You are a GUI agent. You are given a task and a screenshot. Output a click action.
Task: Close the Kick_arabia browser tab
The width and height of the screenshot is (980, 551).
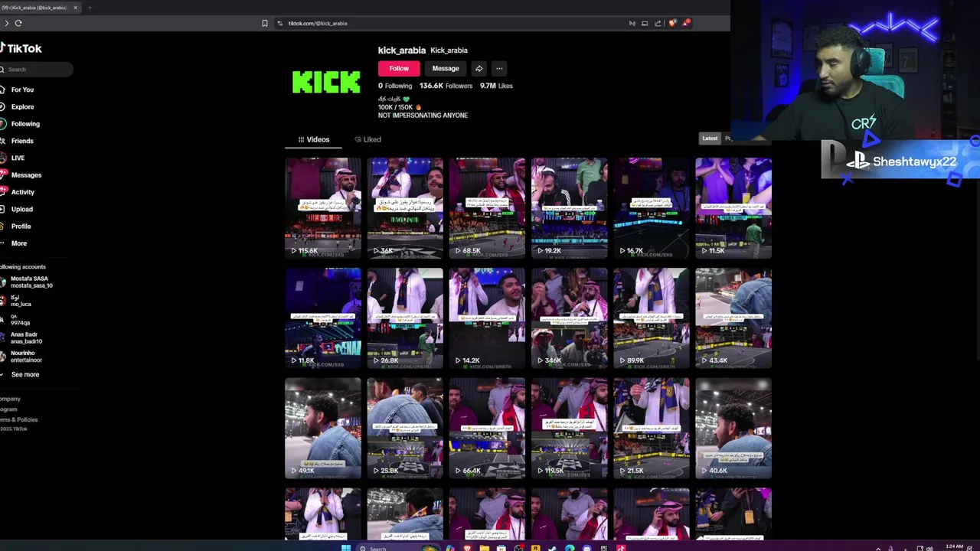click(x=75, y=8)
